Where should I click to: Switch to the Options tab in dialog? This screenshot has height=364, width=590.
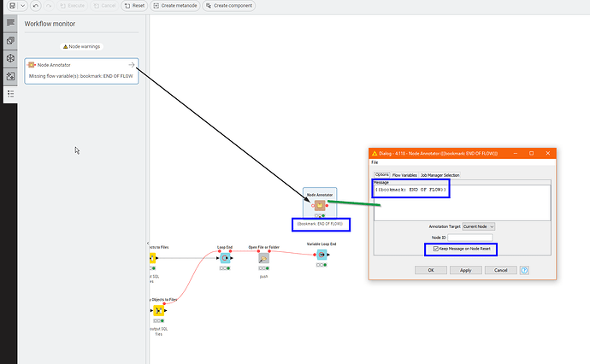[382, 175]
